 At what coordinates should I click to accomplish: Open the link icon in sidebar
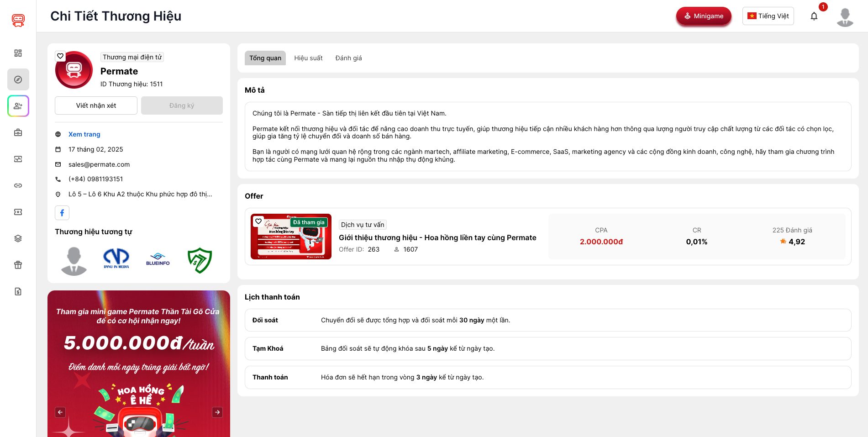point(18,185)
